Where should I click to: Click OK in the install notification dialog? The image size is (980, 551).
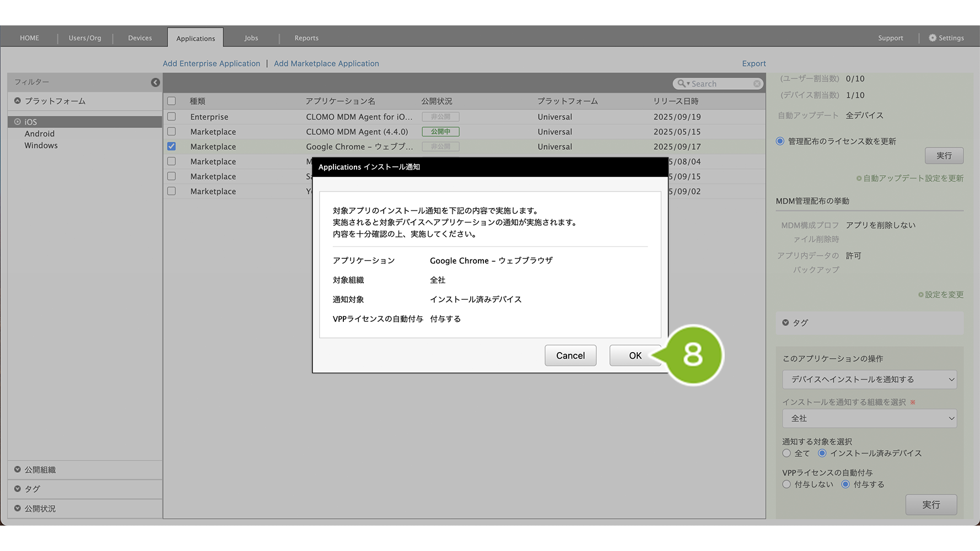click(635, 355)
